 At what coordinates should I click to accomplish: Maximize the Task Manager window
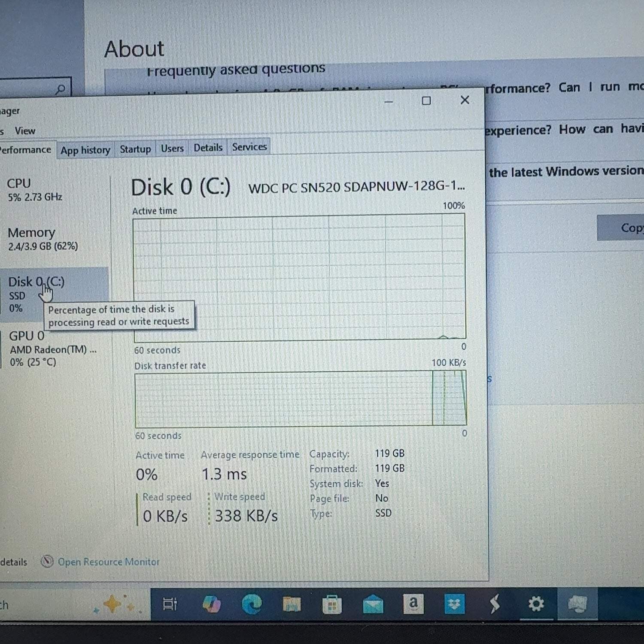pos(426,101)
